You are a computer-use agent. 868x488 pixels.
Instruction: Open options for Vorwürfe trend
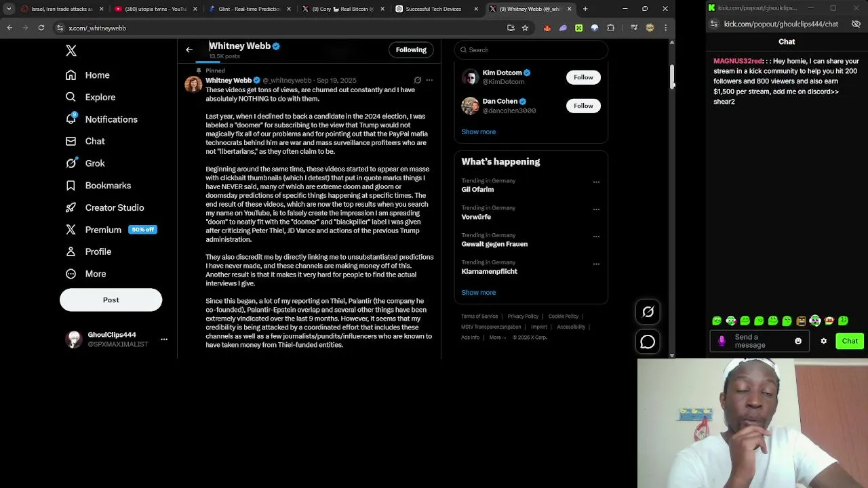tap(596, 209)
